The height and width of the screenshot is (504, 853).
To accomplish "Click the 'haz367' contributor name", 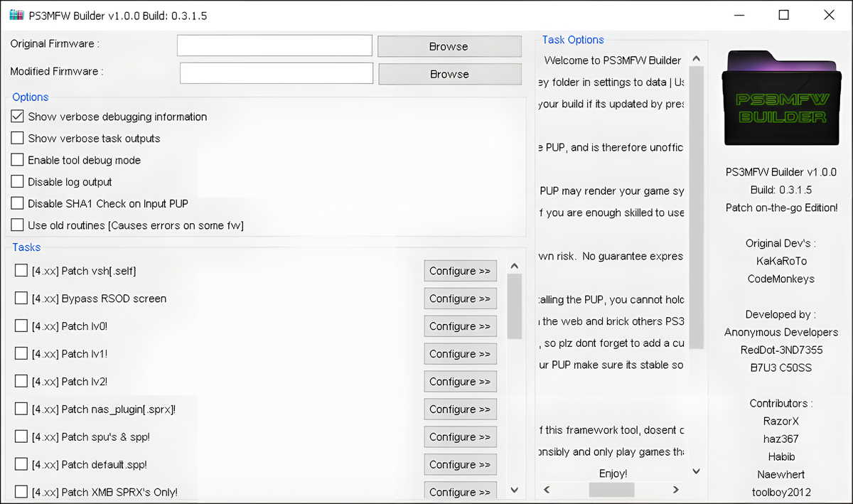I will coord(781,439).
